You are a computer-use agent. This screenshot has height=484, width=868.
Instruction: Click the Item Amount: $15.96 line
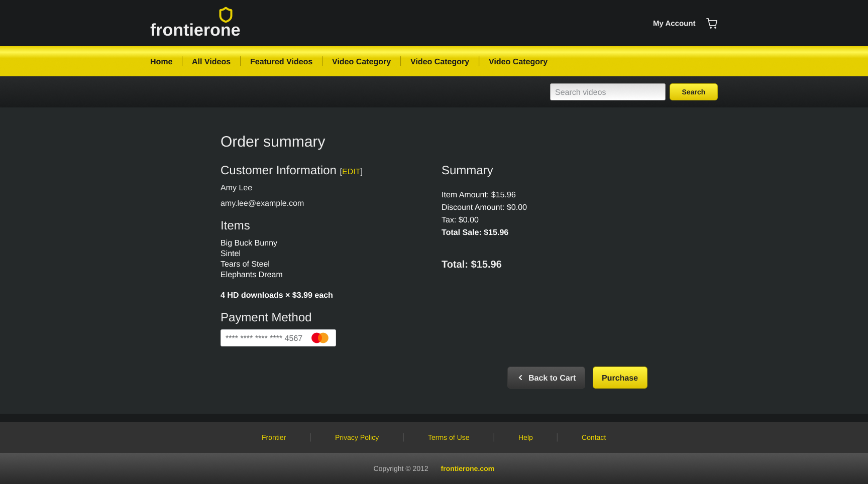click(479, 195)
